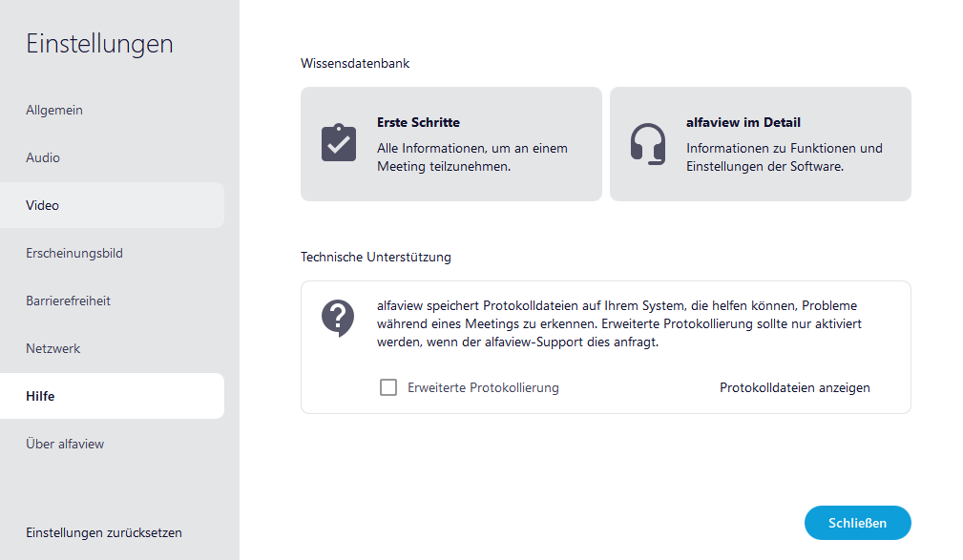
Task: Click the Einstellungen title
Action: (99, 44)
